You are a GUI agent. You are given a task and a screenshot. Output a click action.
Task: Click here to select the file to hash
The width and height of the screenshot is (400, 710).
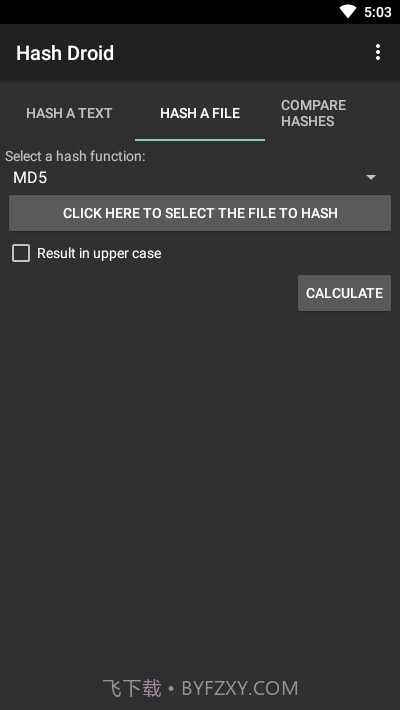[200, 213]
